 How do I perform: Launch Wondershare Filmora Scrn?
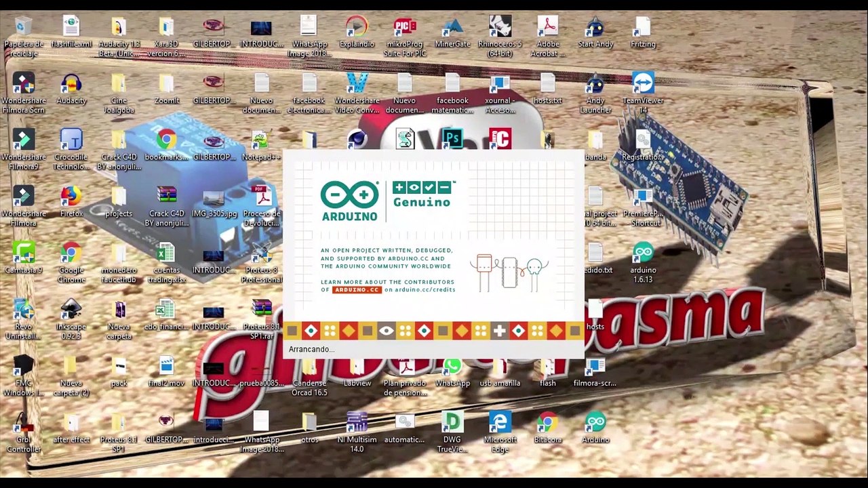point(24,94)
